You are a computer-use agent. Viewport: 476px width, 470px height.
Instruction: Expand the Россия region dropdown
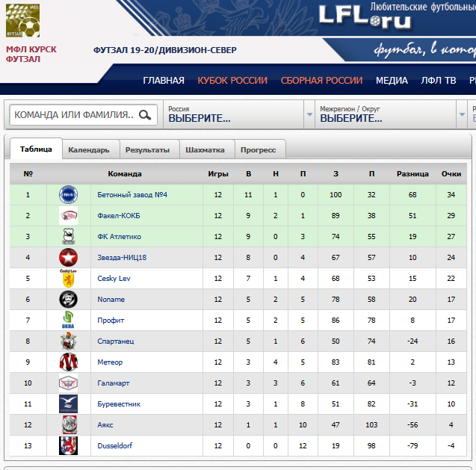click(309, 115)
